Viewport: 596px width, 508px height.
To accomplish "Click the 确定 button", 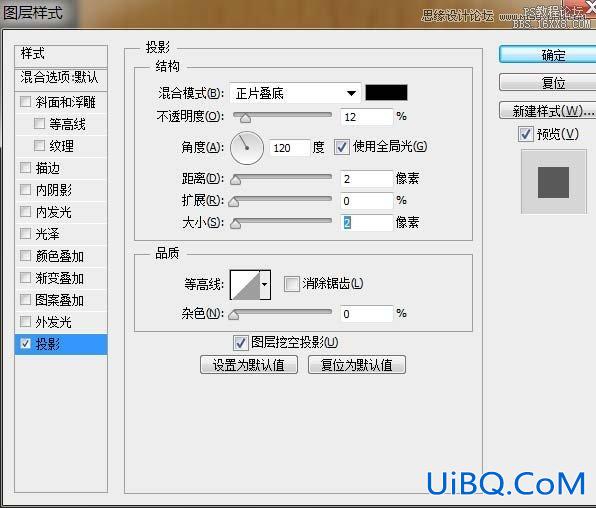I will [548, 55].
